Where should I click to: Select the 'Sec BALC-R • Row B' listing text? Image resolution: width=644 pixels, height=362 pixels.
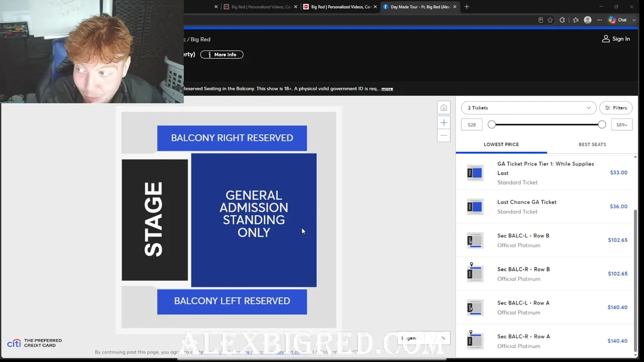(523, 269)
